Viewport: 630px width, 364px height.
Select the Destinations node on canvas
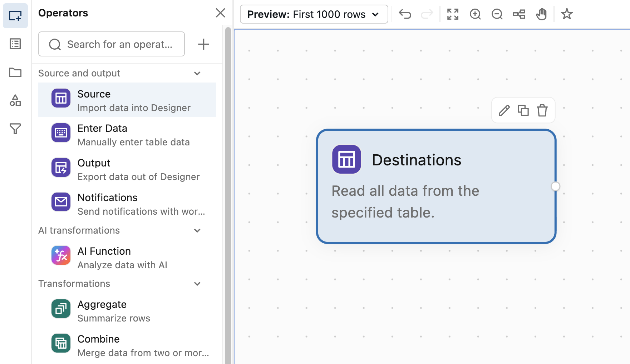pos(436,186)
